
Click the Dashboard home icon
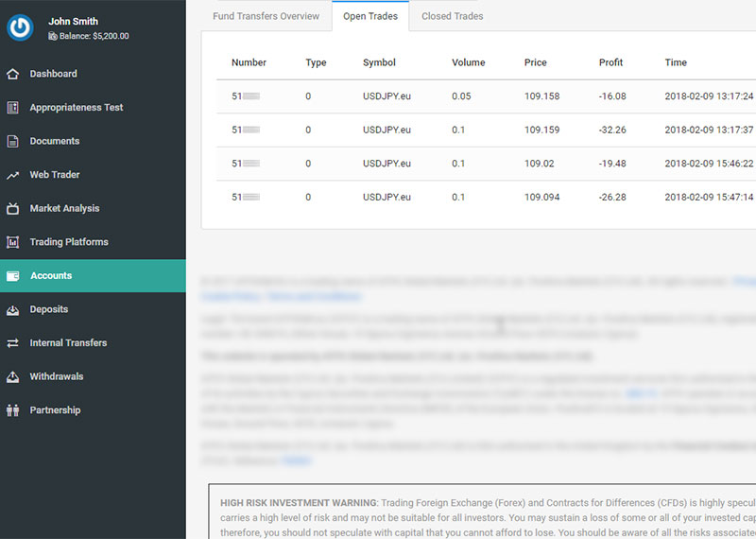12,74
